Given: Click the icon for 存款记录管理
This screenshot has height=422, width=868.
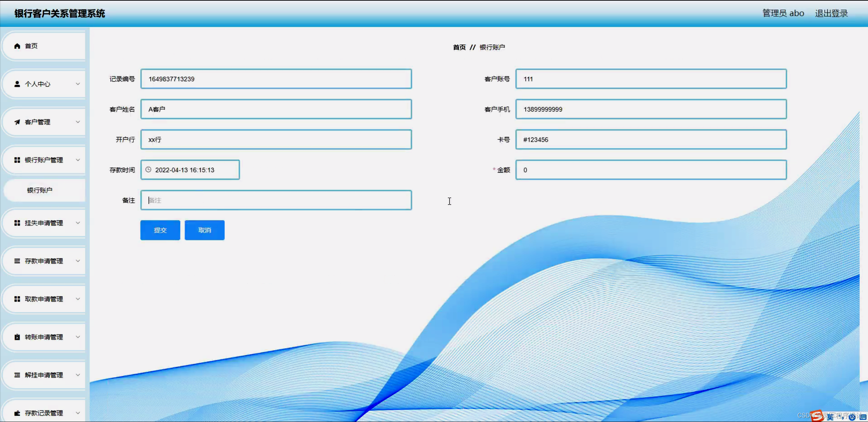Looking at the screenshot, I should [17, 413].
